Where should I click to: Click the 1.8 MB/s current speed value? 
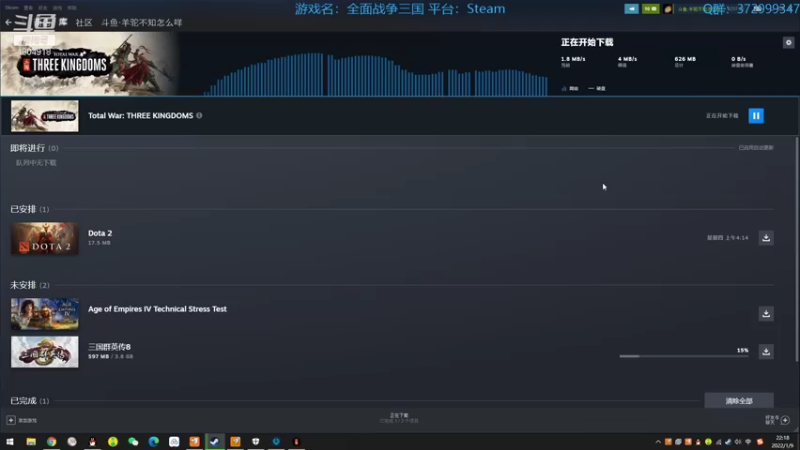[x=573, y=59]
